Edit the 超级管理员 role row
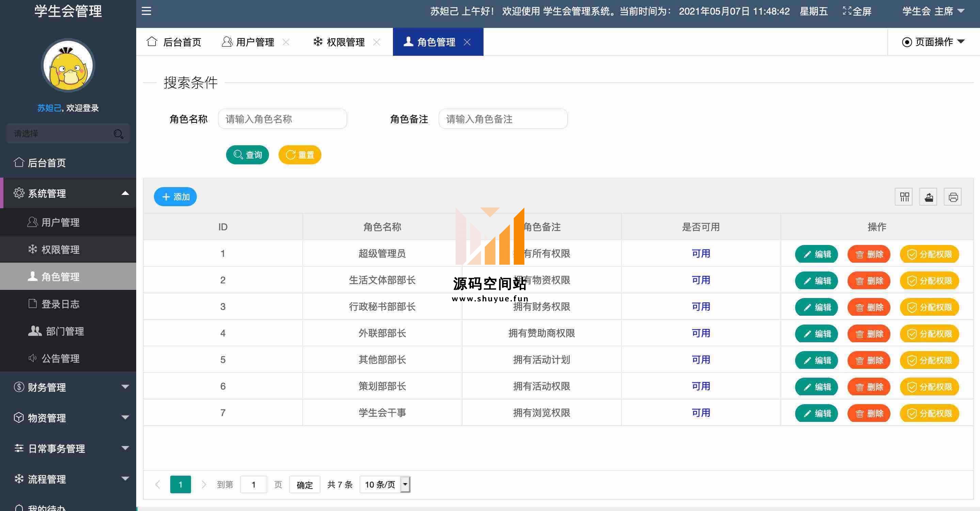Image resolution: width=980 pixels, height=511 pixels. coord(817,254)
